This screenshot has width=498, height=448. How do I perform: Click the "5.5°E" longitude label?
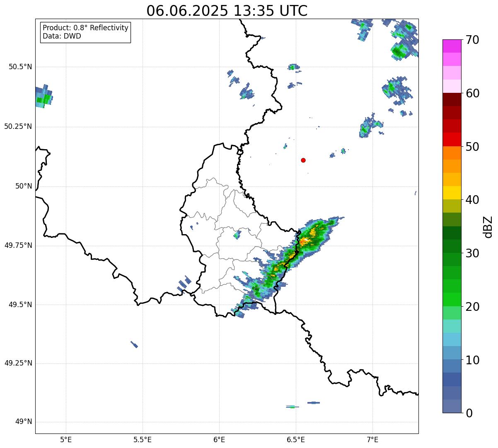coord(143,439)
